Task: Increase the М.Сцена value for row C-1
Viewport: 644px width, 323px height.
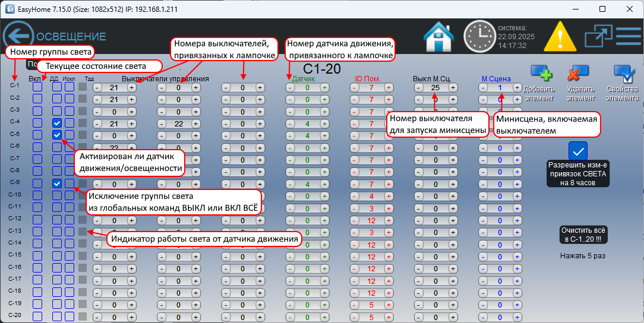Action: tap(517, 87)
